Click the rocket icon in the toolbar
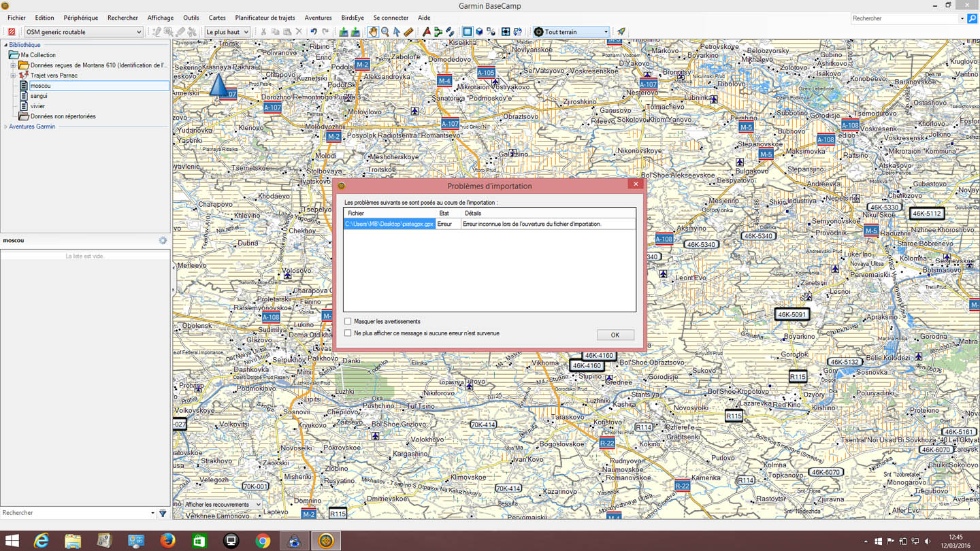This screenshot has width=980, height=551. (x=621, y=32)
